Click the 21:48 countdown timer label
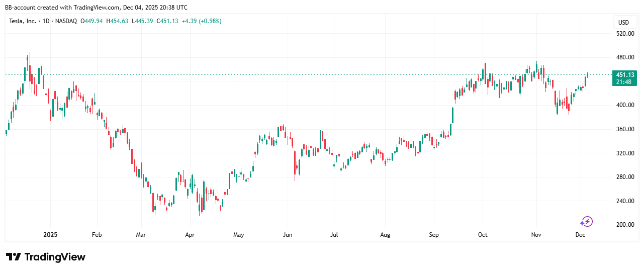Image resolution: width=644 pixels, height=272 pixels. coord(625,82)
